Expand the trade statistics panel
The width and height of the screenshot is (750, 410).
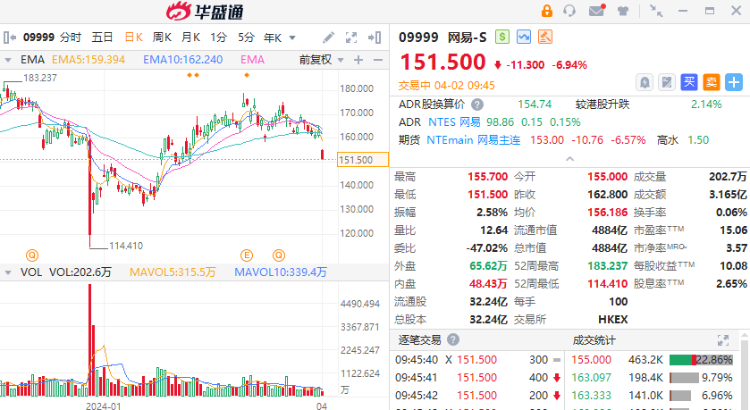723,340
